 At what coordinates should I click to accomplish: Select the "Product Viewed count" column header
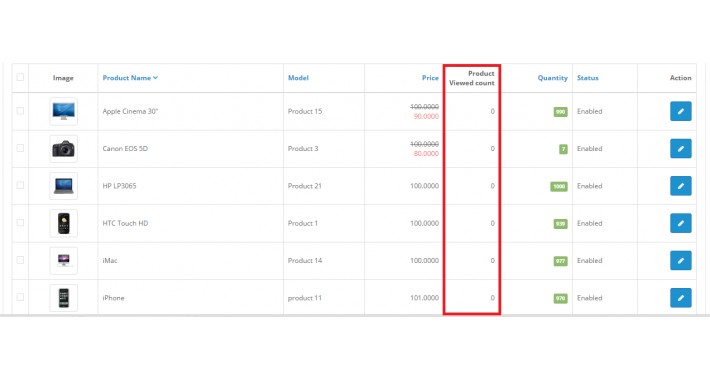coord(472,78)
